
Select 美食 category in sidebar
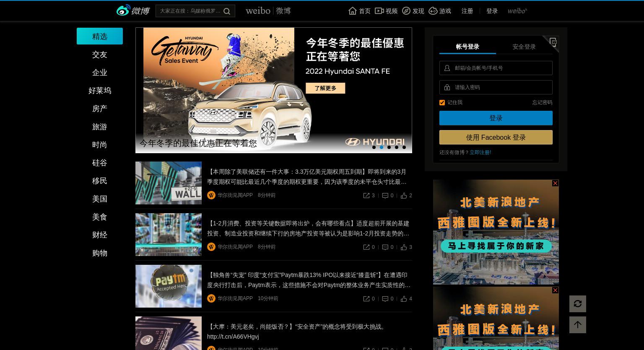coord(100,217)
